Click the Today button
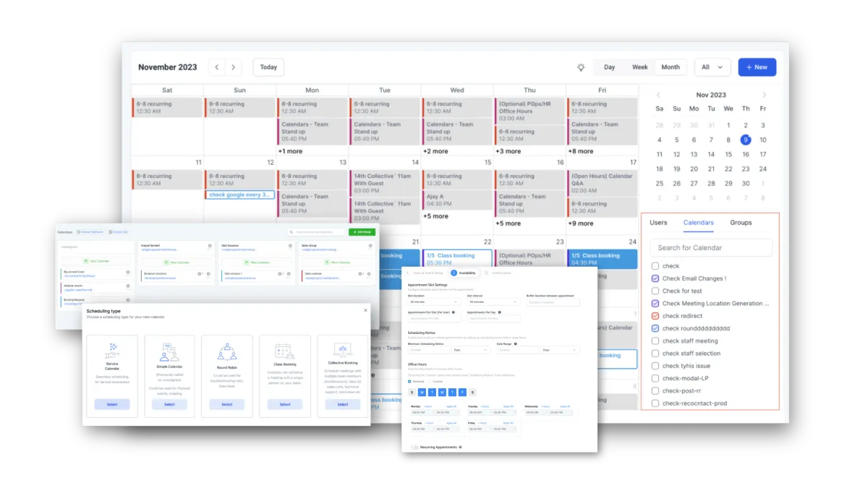Screen dimensions: 868x488 (268, 67)
